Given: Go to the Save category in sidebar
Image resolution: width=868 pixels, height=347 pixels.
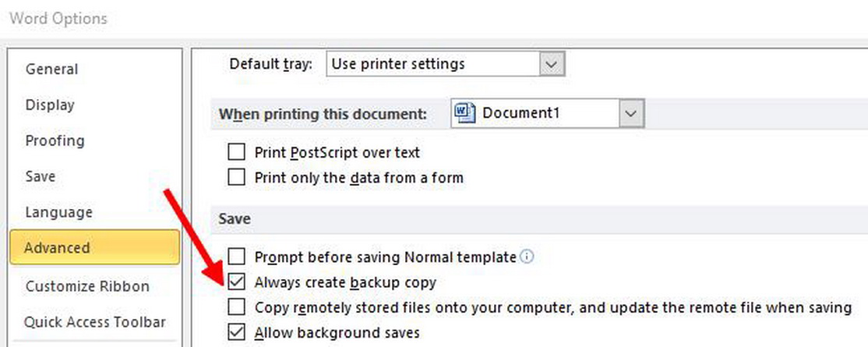Looking at the screenshot, I should click(41, 176).
